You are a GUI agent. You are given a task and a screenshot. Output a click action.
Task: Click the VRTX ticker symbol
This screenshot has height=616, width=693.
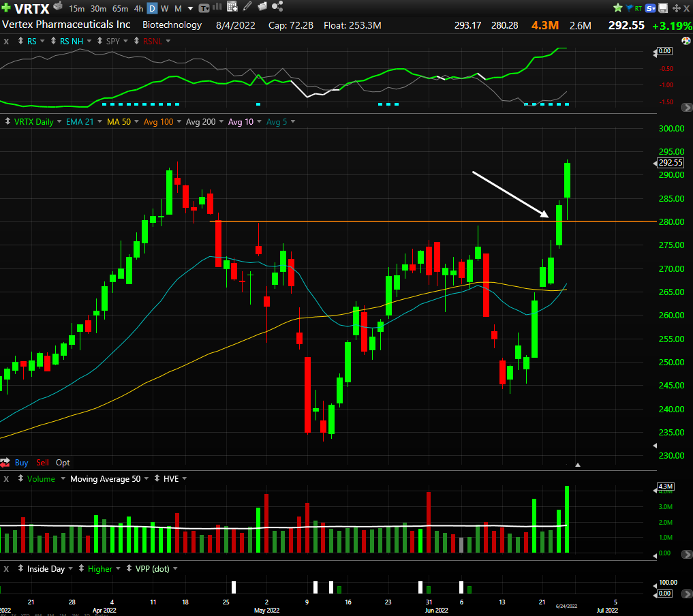tap(32, 8)
